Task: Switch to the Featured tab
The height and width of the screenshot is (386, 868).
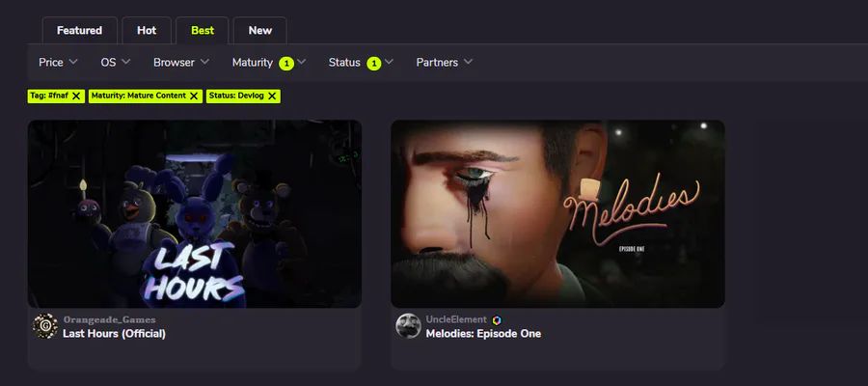Action: point(80,31)
